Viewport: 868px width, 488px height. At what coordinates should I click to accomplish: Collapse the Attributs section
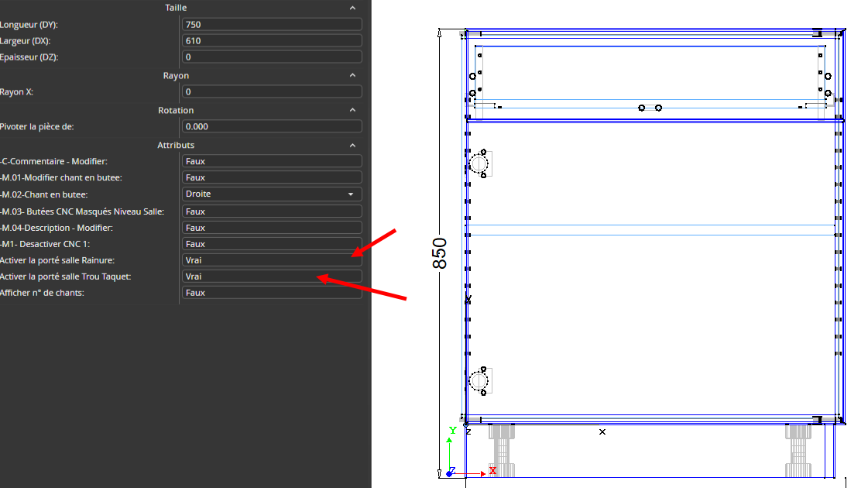(352, 146)
